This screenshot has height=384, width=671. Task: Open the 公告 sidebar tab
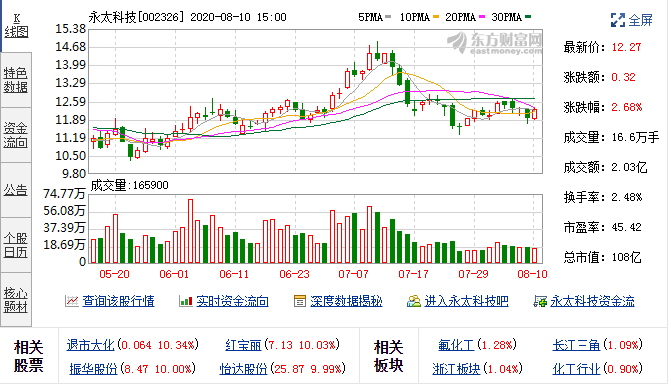pos(16,190)
